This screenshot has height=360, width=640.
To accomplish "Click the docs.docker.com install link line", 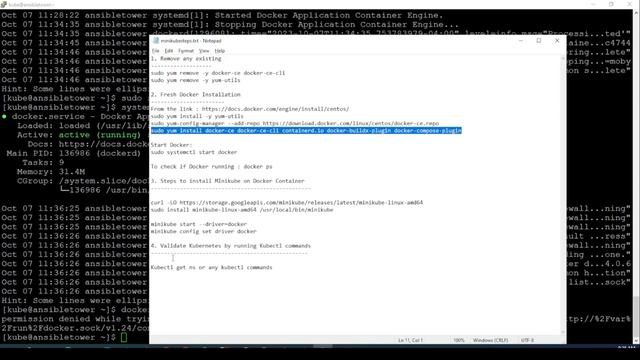I will pos(250,109).
